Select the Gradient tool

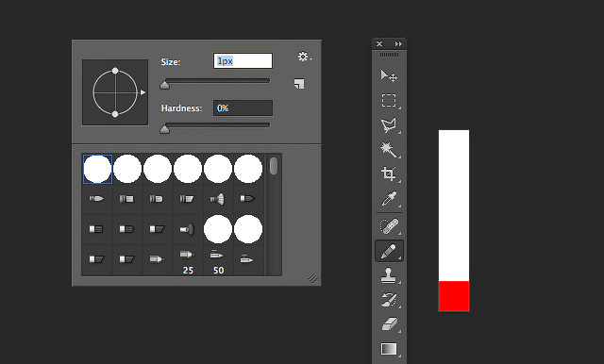pyautogui.click(x=389, y=349)
